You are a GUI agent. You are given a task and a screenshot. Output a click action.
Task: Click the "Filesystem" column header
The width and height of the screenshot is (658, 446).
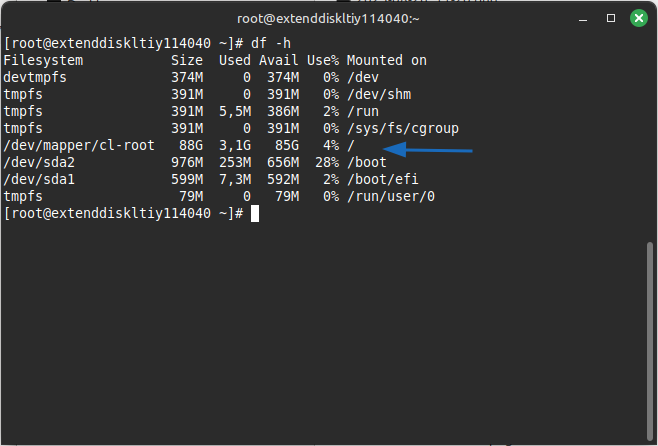coord(45,61)
